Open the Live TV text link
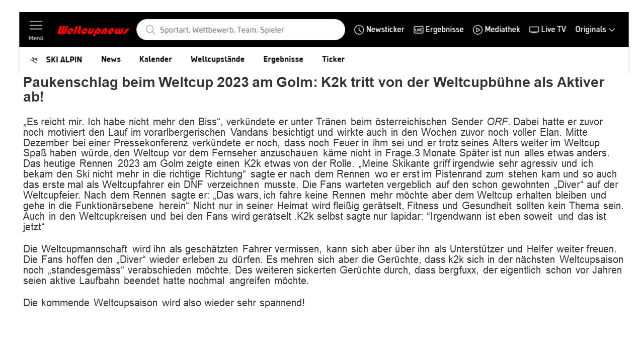This screenshot has height=362, width=644. pyautogui.click(x=553, y=30)
